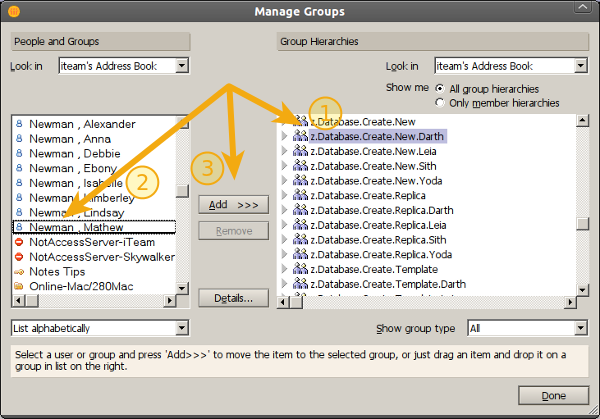
Task: Expand the z.Database.Create.New.Darth tree node
Action: tap(284, 136)
